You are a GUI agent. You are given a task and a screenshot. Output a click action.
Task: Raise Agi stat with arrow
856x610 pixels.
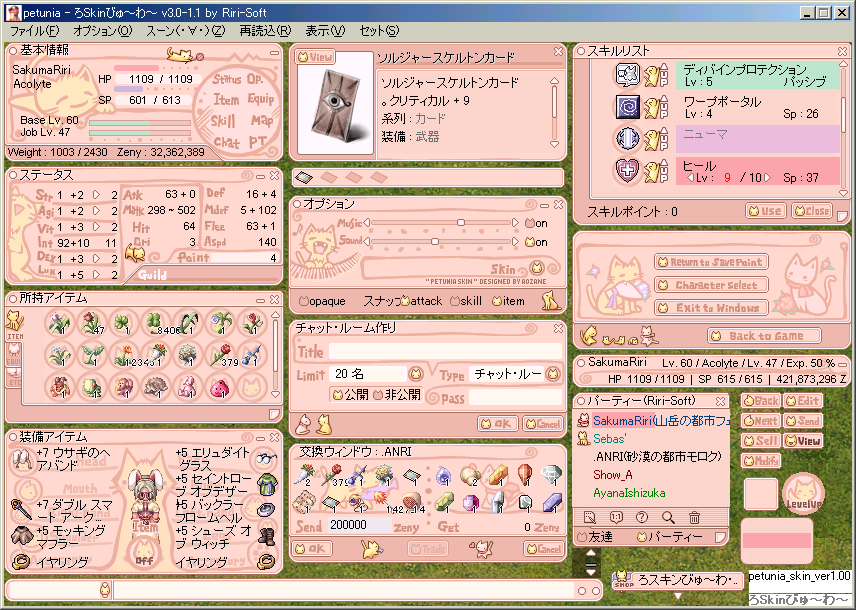[97, 210]
